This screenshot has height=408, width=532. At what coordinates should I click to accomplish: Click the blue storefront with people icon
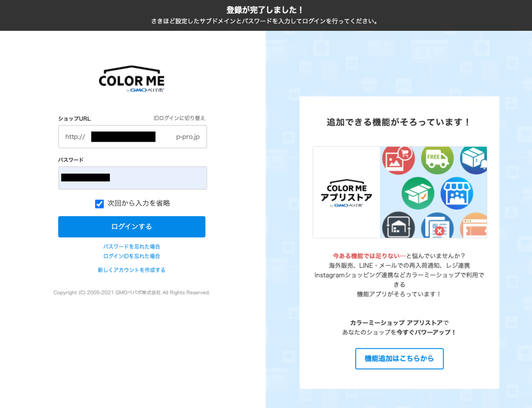457,193
